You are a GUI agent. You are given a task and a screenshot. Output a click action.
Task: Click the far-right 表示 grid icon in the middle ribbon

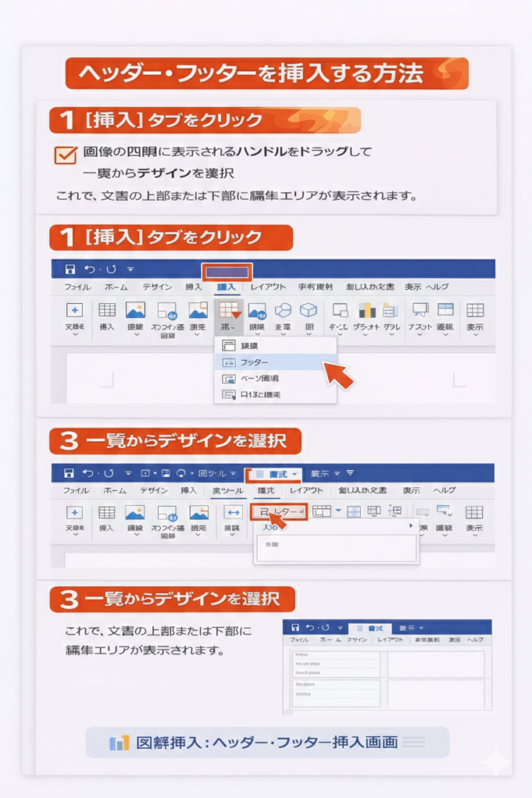[x=474, y=513]
